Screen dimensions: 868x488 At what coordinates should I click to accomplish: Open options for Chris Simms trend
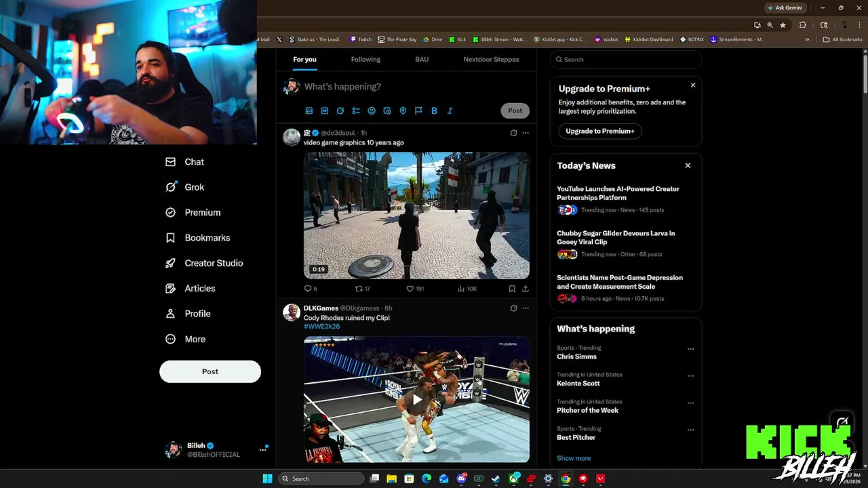pos(690,349)
